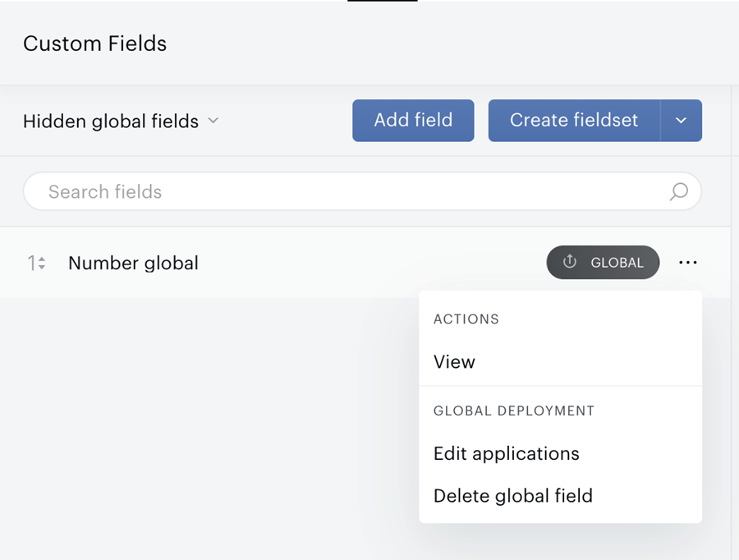Open the Hidden global fields filter dropdown
Image resolution: width=739 pixels, height=560 pixels.
pyautogui.click(x=121, y=122)
